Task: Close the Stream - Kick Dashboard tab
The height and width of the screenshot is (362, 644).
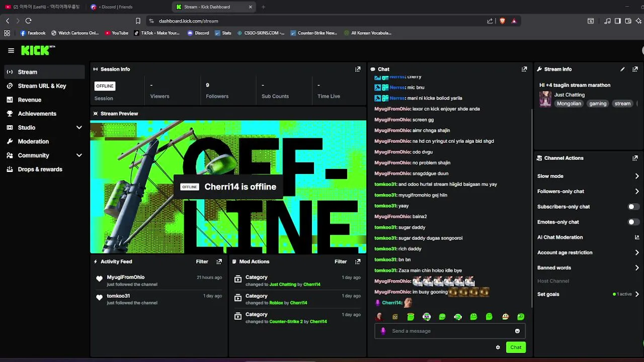Action: click(x=251, y=7)
